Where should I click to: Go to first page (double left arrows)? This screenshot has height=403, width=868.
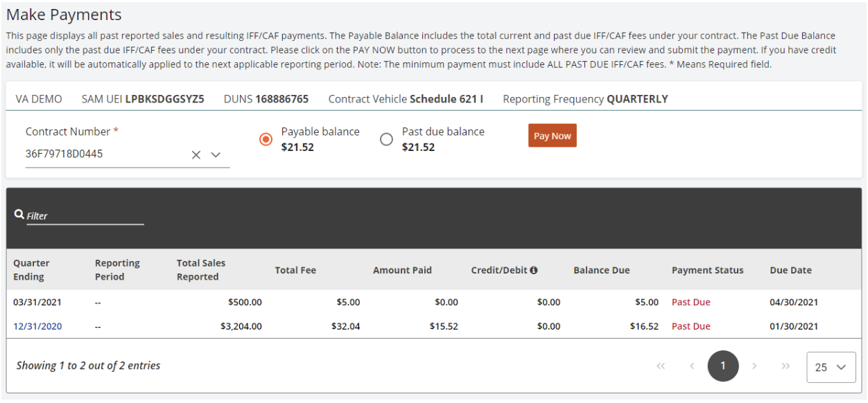tap(661, 366)
